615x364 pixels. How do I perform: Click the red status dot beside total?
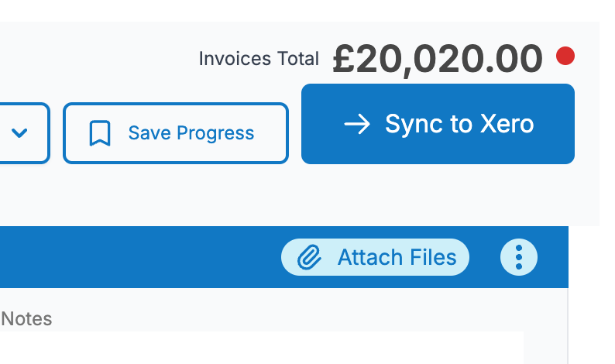tap(565, 56)
